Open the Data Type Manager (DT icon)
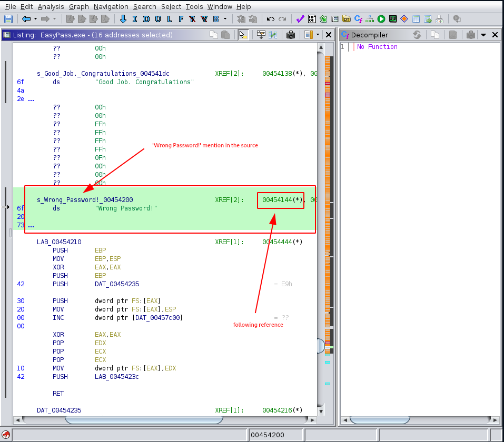Image resolution: width=504 pixels, height=442 pixels. click(x=345, y=19)
